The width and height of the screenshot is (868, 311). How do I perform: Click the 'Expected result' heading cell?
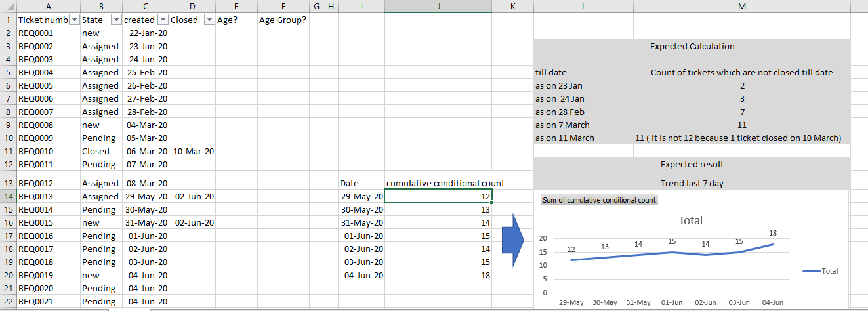[x=692, y=164]
